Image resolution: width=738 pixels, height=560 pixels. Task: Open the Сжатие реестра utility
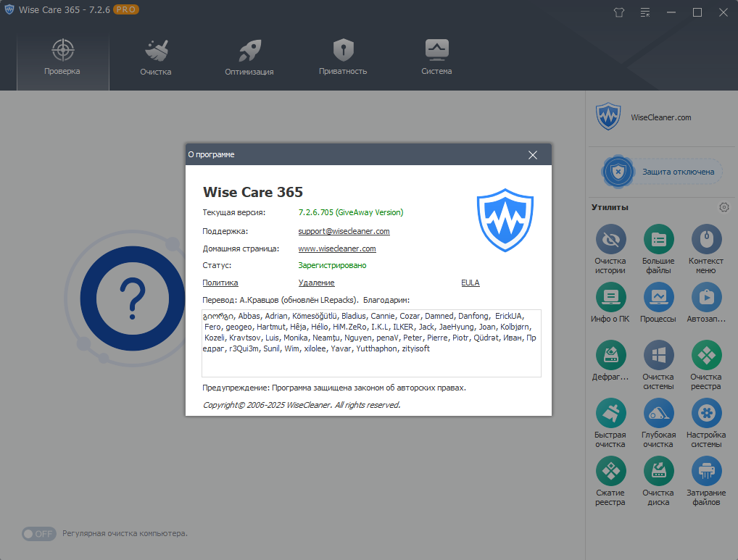[x=610, y=471]
